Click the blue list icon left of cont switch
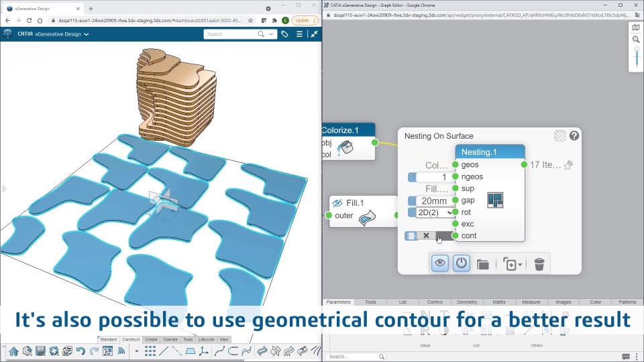 [411, 235]
